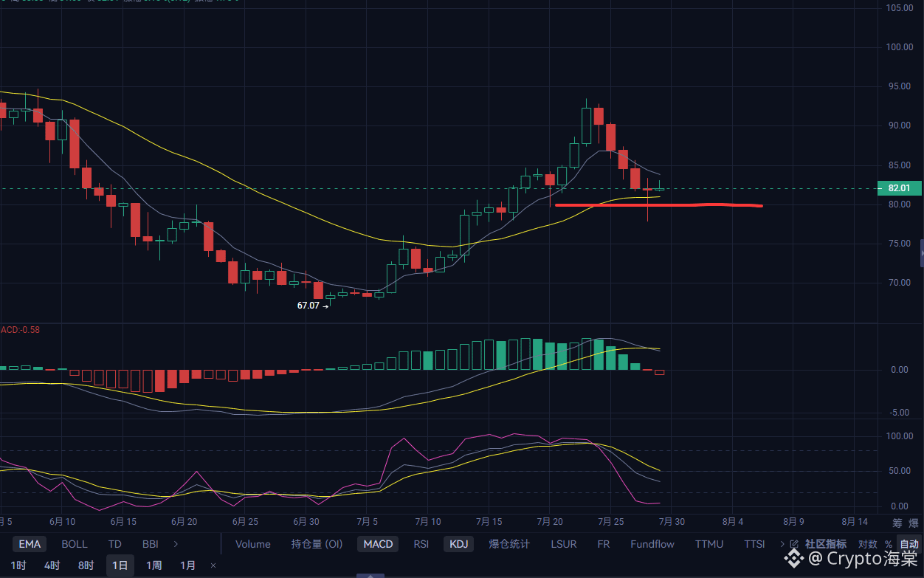Select the 8时 timeframe
This screenshot has height=578, width=924.
86,565
